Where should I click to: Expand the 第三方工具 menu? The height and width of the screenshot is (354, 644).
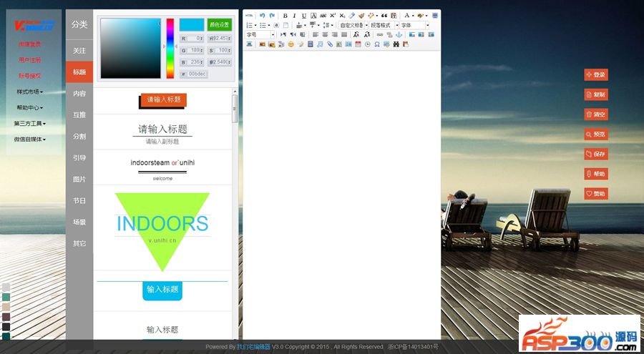(30, 123)
